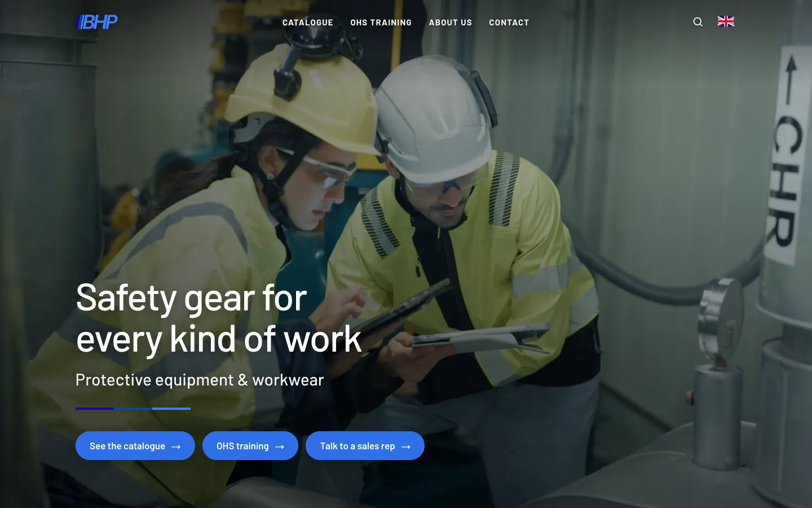
Task: Open the OHS training button
Action: (250, 446)
